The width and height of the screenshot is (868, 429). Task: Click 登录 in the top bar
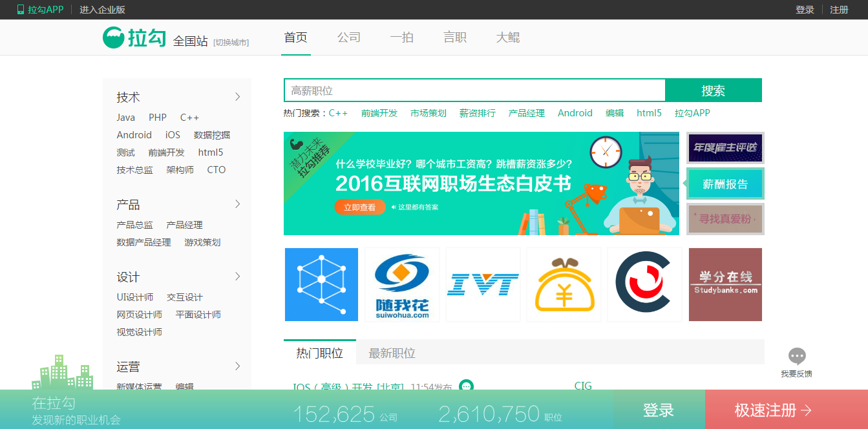(x=805, y=10)
